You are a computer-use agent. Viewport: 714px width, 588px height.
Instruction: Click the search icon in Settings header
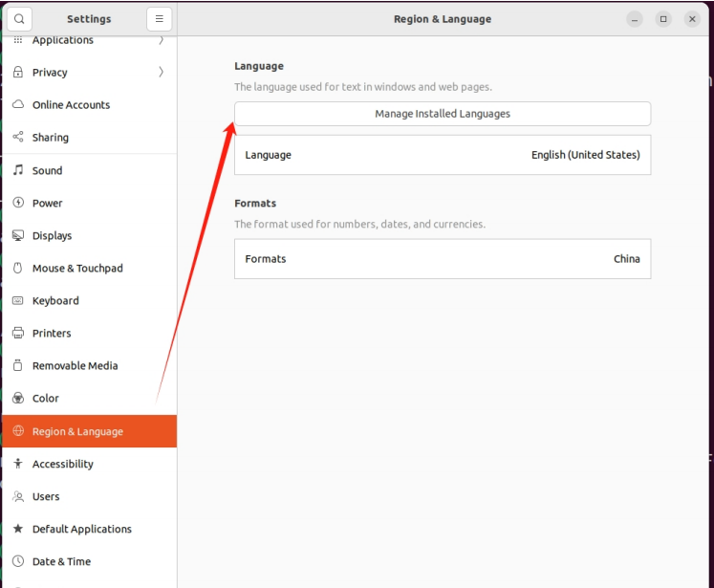[19, 19]
